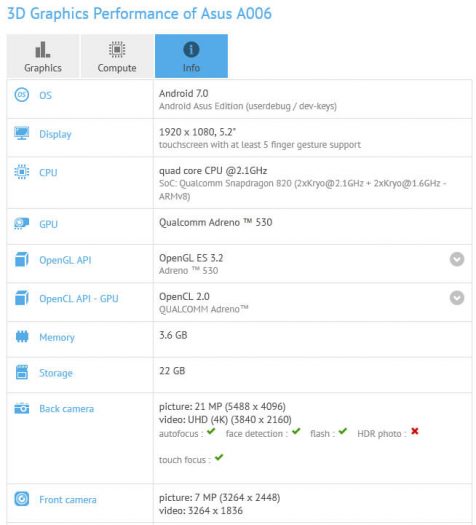Screen dimensions: 476x525
Task: Click the HDR photo red cross
Action: pos(415,431)
